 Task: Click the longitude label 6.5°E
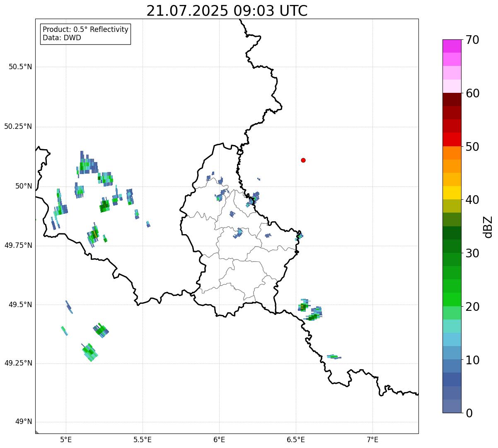point(296,439)
